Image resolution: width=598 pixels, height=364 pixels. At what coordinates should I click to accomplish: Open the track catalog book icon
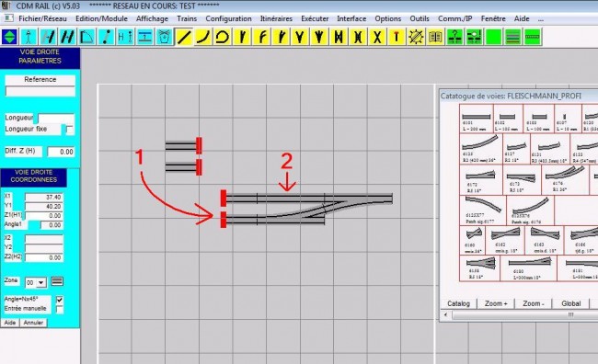click(x=435, y=37)
